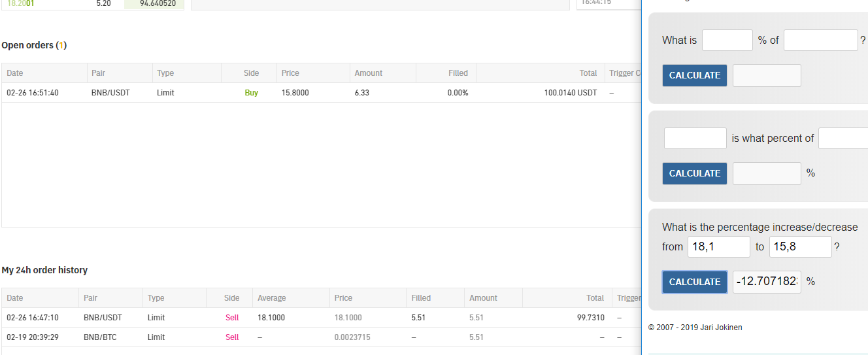Screen dimensions: 868x355
Task: Focus the percent input after 'What is'
Action: click(727, 40)
